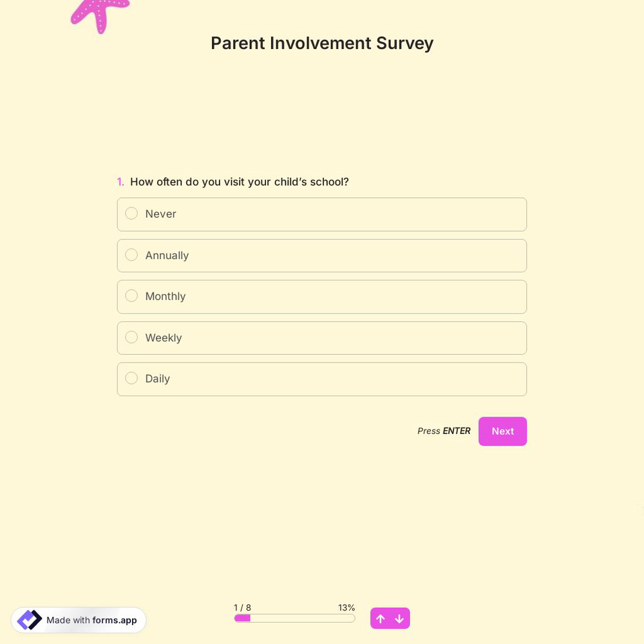
Task: Select the Never option
Action: (322, 214)
